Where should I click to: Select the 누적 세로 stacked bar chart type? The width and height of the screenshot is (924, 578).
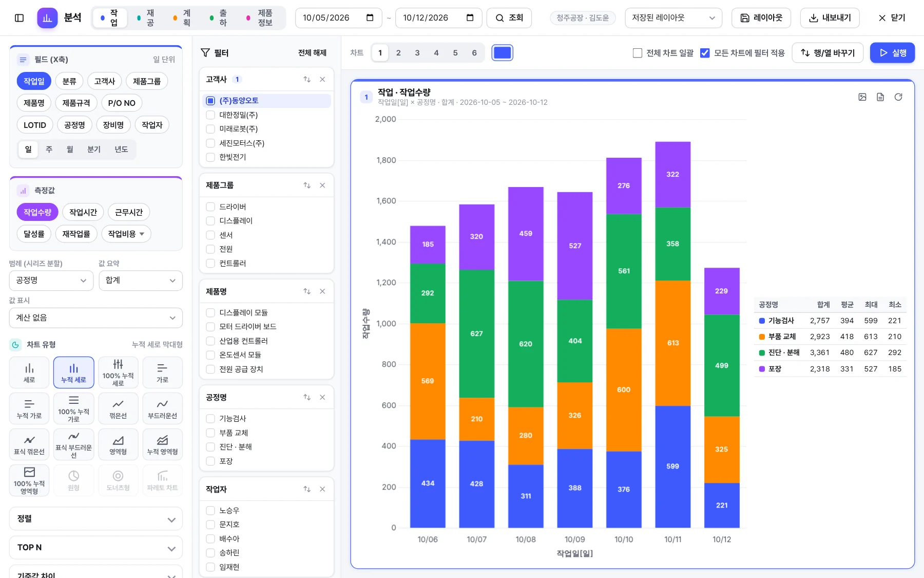click(73, 372)
